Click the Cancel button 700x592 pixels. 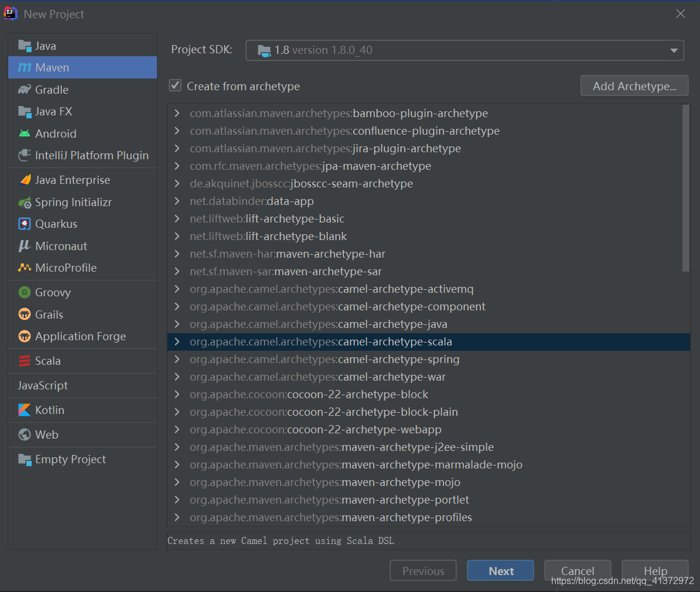point(578,570)
